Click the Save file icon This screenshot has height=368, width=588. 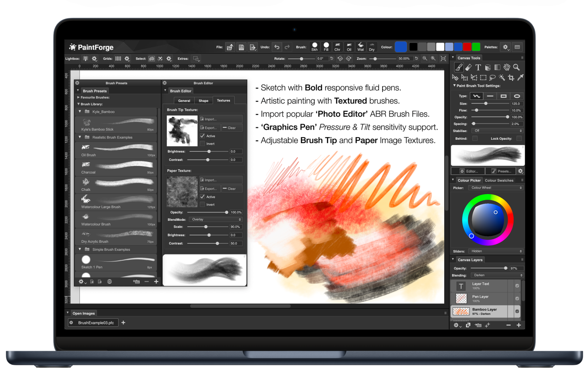click(241, 47)
